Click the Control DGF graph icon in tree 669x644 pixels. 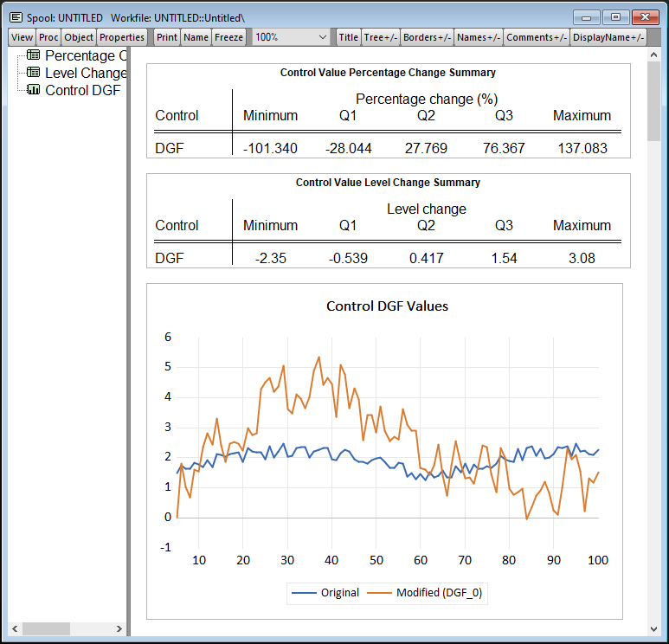pos(34,90)
